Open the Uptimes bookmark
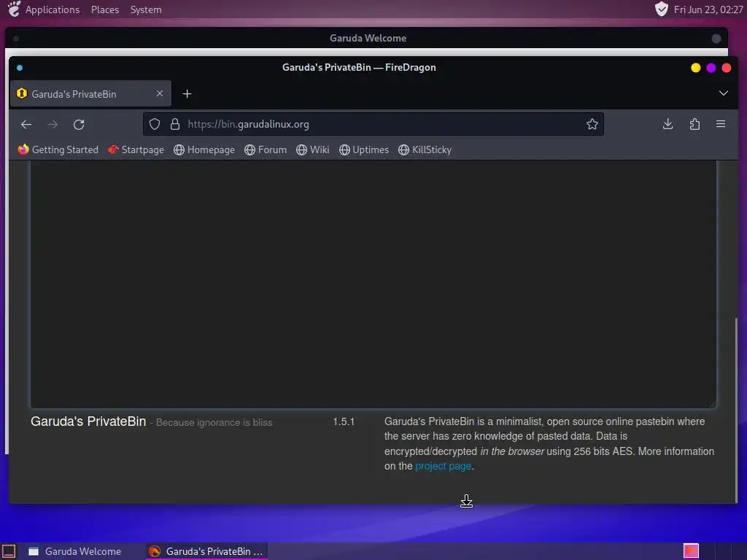This screenshot has height=560, width=747. click(x=364, y=149)
